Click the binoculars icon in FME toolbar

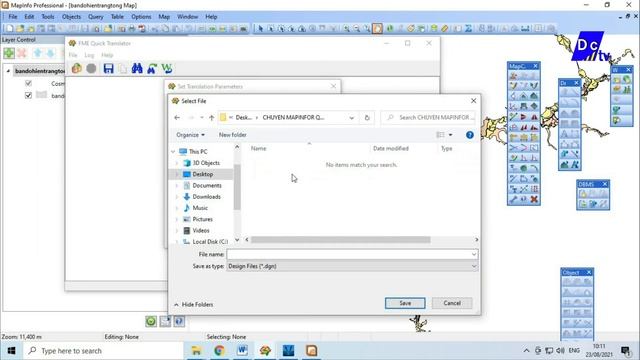pos(137,68)
